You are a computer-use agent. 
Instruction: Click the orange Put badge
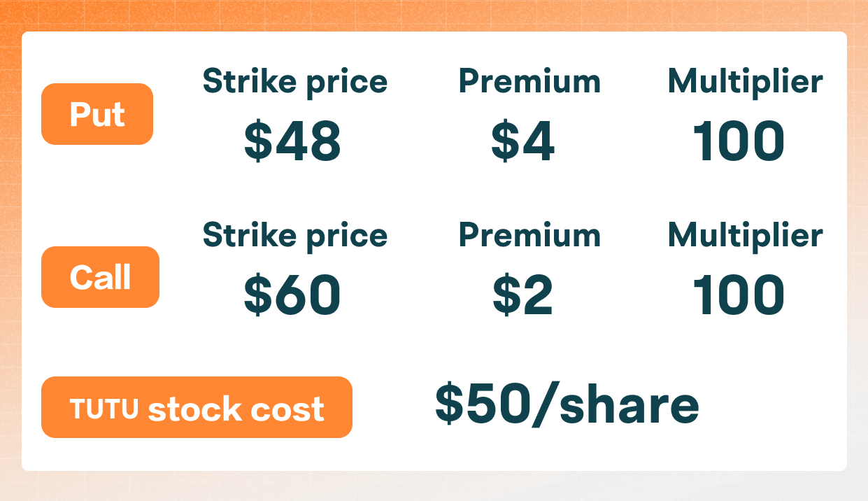coord(97,114)
